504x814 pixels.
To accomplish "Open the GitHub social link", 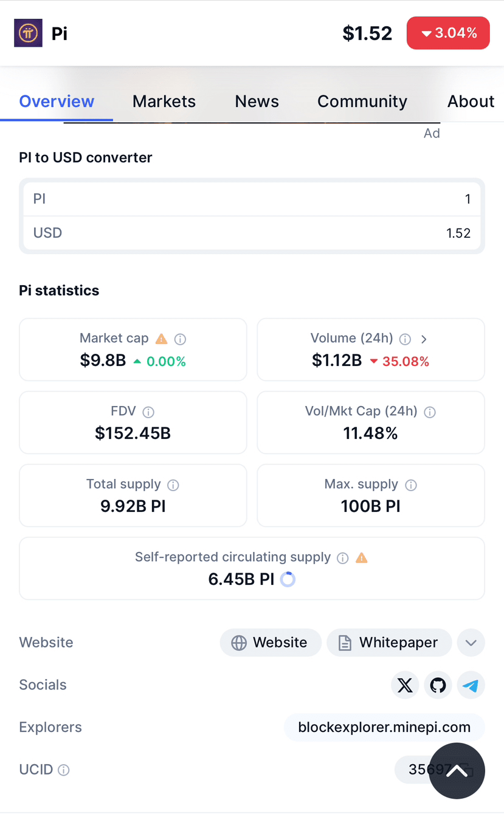I will click(x=438, y=686).
